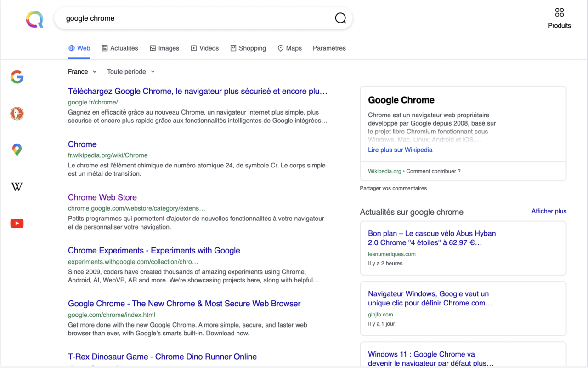The image size is (588, 368).
Task: Click Comment contribuer ?
Action: pyautogui.click(x=434, y=171)
